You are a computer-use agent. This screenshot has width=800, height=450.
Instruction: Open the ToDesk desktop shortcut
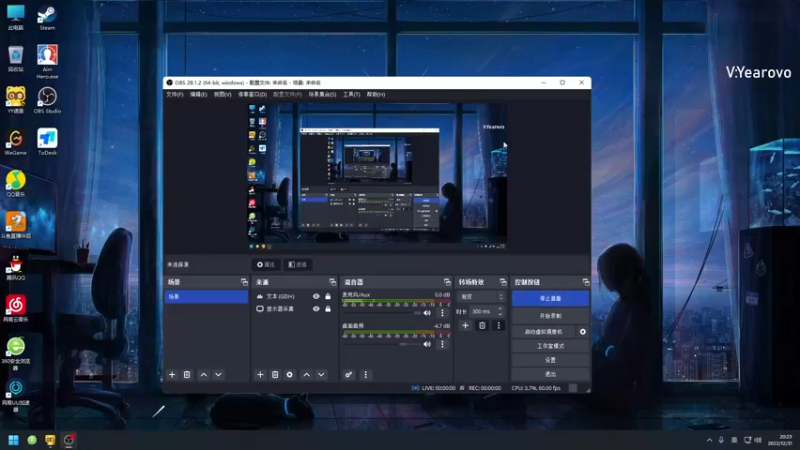click(x=47, y=142)
